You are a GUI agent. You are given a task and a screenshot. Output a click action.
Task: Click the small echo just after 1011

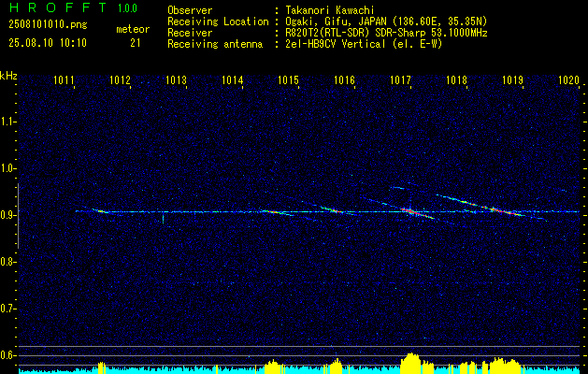[x=101, y=210]
